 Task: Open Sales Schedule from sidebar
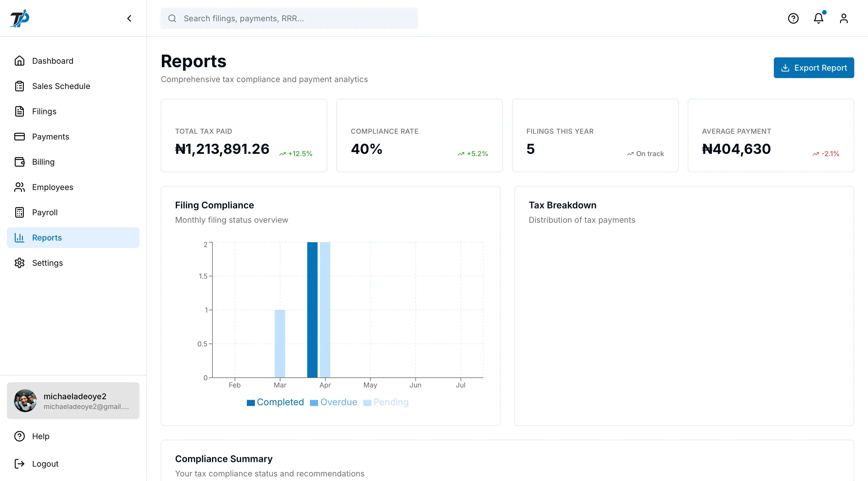click(73, 86)
